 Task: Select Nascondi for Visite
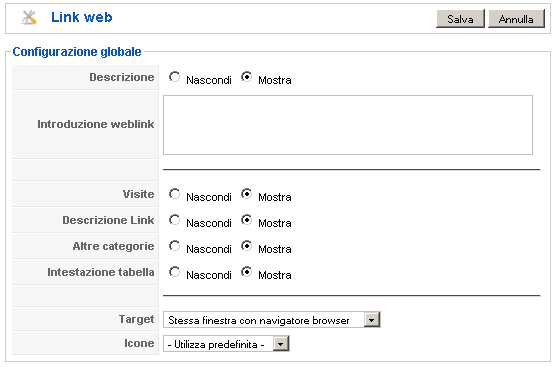tap(174, 194)
